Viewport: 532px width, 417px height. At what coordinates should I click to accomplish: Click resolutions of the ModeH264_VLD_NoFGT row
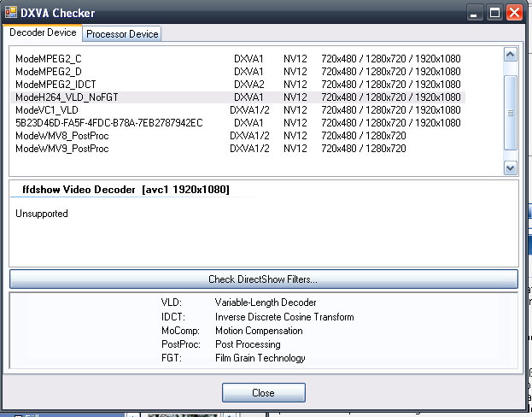[391, 97]
